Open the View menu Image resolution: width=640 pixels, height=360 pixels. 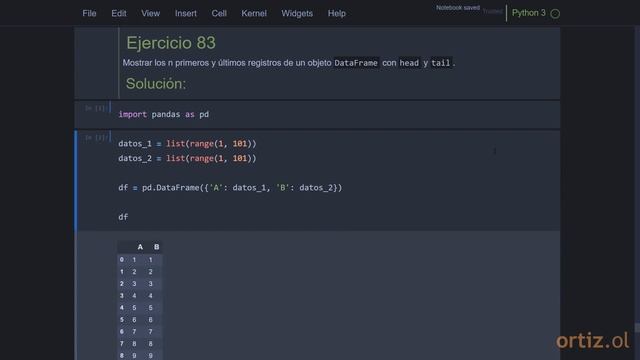pyautogui.click(x=151, y=13)
